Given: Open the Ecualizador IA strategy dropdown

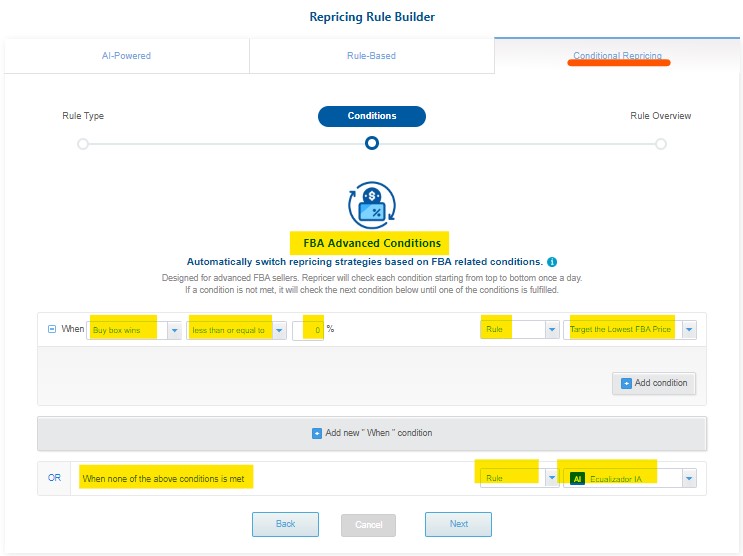Looking at the screenshot, I should (630, 478).
